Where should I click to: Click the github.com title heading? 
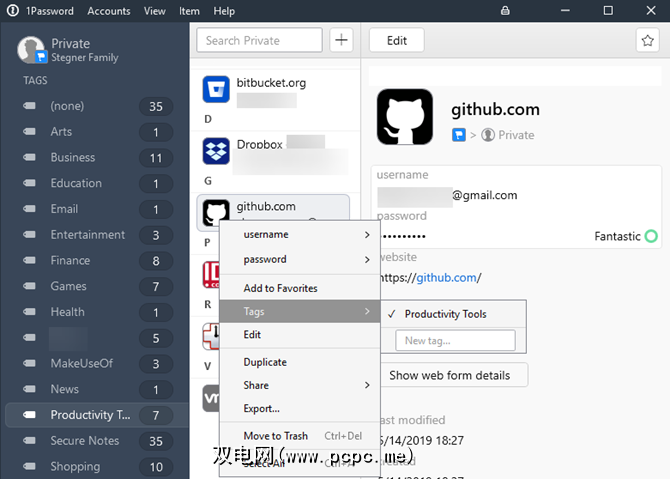pyautogui.click(x=495, y=110)
